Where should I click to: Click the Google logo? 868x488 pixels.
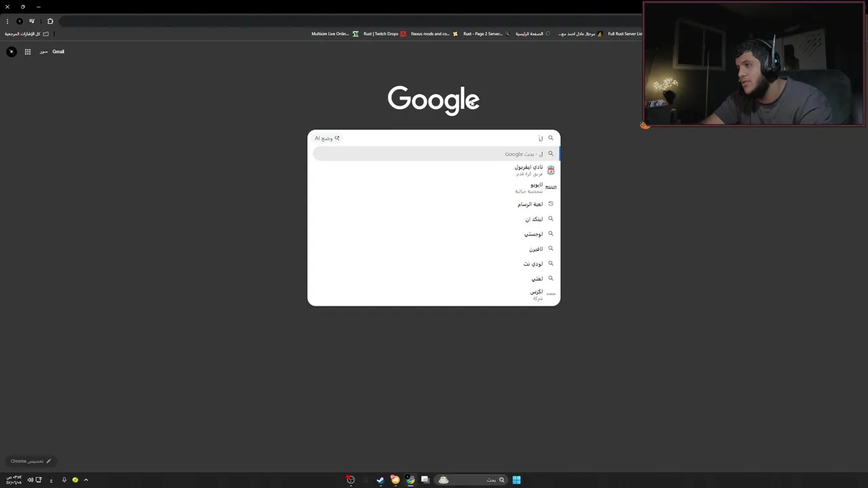point(433,100)
